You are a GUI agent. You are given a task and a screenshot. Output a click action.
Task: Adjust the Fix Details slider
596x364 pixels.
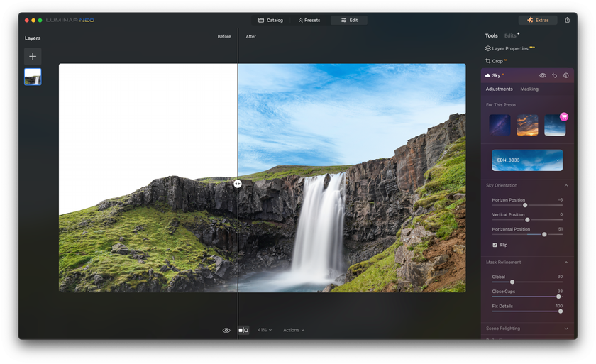[x=561, y=311]
